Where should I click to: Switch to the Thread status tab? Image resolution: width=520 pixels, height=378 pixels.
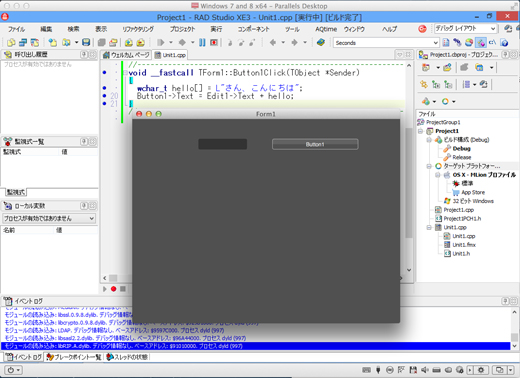[127, 357]
